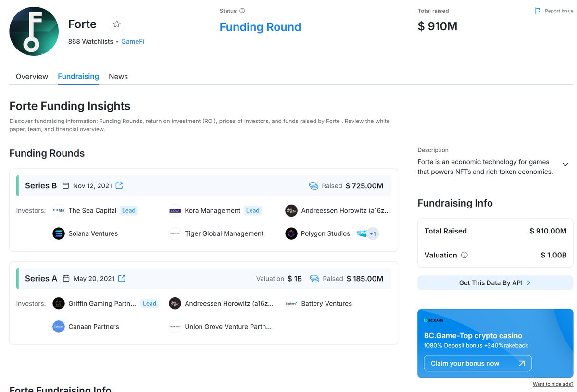
Task: Open Polygon Studios investor page
Action: 326,234
